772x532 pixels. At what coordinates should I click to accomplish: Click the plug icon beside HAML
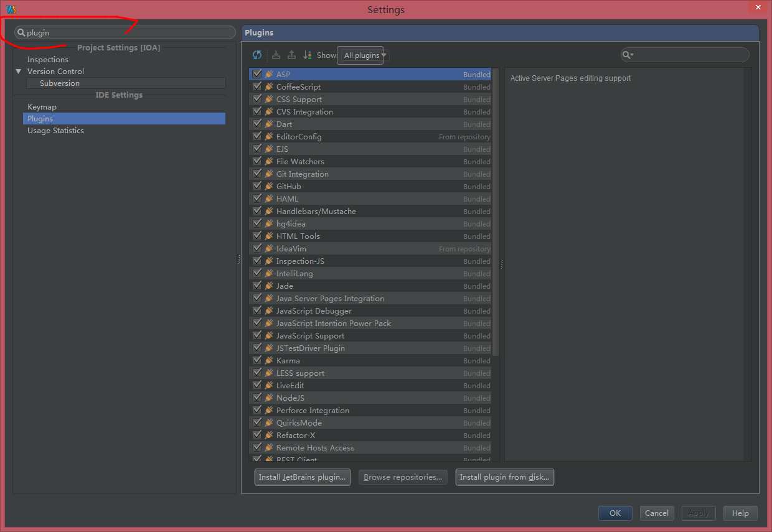269,198
